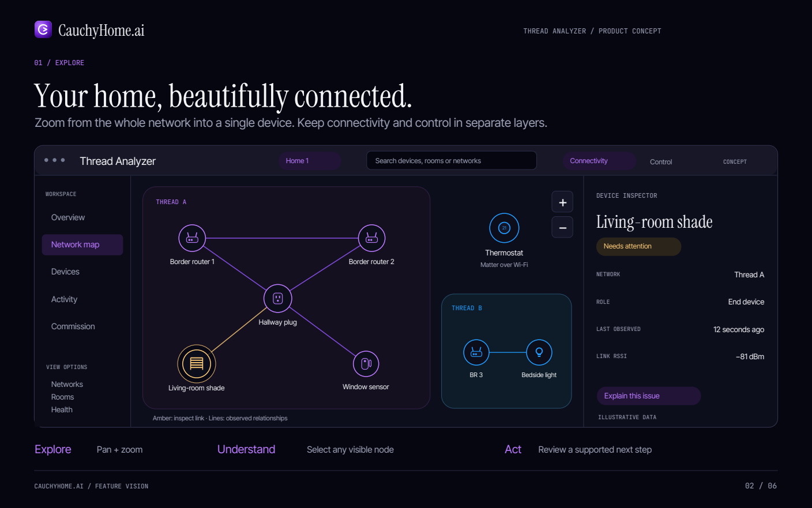This screenshot has width=812, height=508.
Task: Click the 'Pan + zoom' text
Action: point(119,450)
